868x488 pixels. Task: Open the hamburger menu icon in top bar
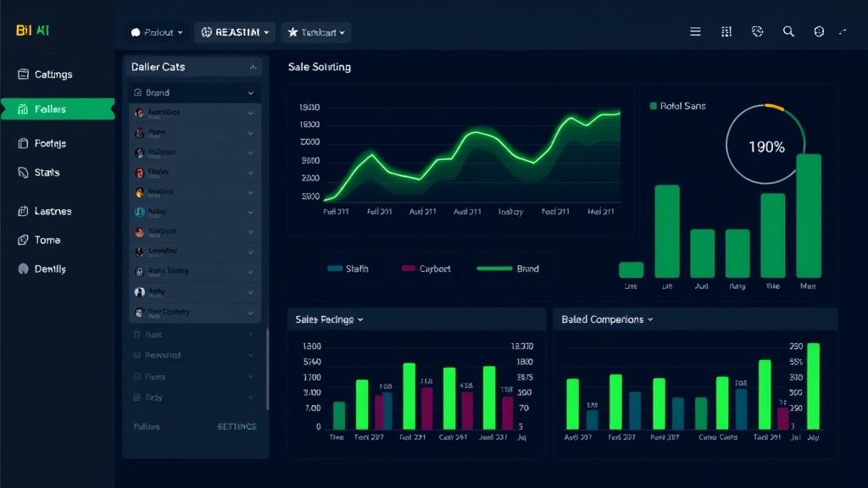click(x=695, y=32)
